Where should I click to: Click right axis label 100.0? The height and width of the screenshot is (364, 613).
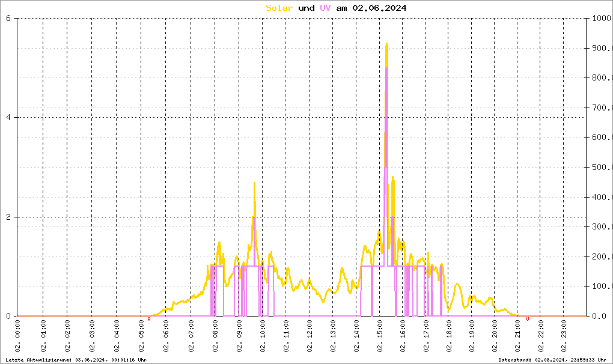[602, 287]
